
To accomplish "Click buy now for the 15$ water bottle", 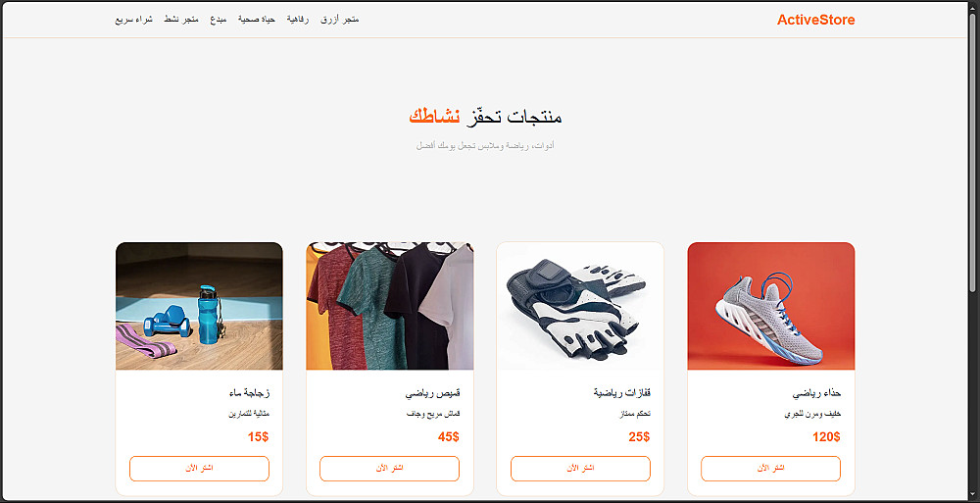I will (199, 469).
